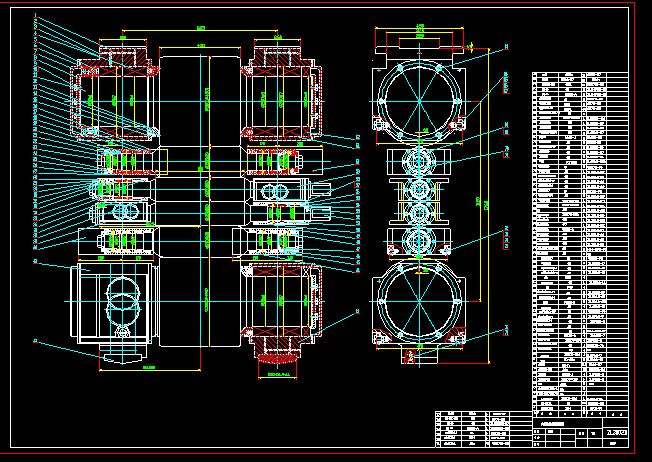The height and width of the screenshot is (462, 652).
Task: Select the parts list table on the right
Action: click(x=581, y=240)
